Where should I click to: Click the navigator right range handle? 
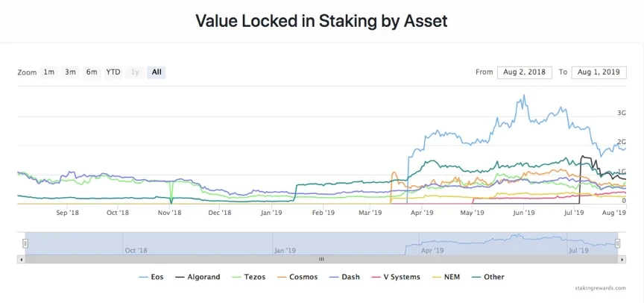click(x=617, y=244)
